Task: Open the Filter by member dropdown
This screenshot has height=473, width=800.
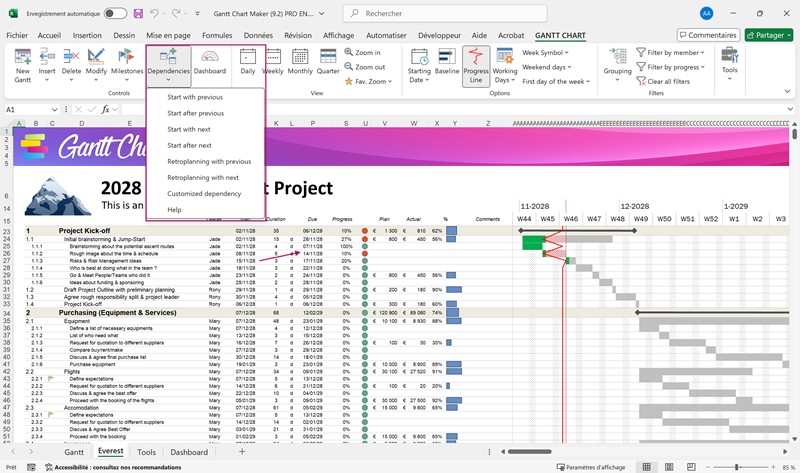Action: [672, 52]
